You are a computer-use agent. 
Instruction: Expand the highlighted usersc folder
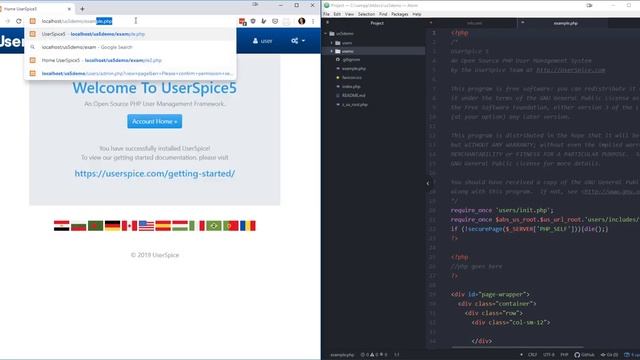pos(331,51)
